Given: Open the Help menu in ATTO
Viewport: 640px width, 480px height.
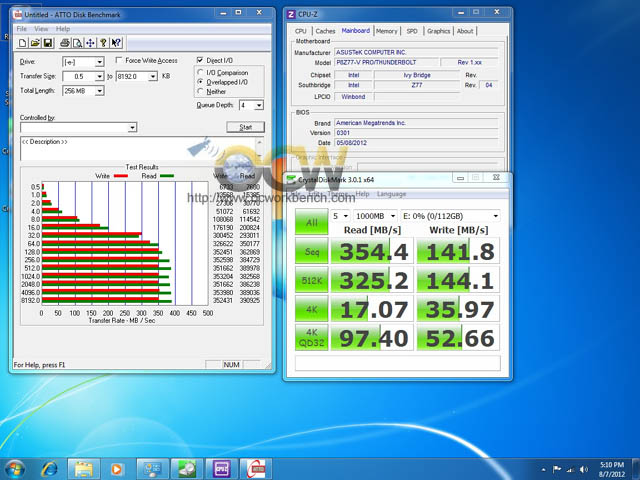Looking at the screenshot, I should pyautogui.click(x=63, y=29).
